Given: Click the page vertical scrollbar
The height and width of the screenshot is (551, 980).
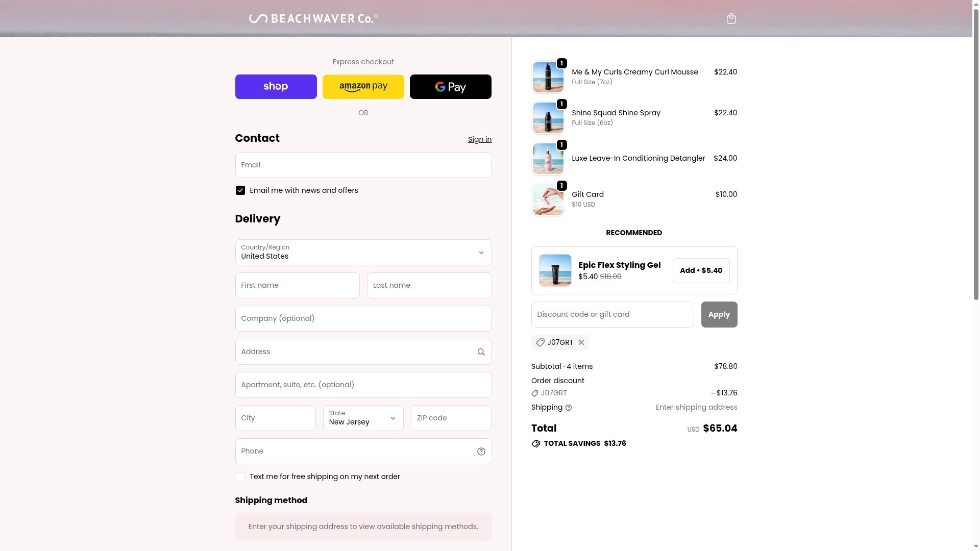Looking at the screenshot, I should coord(976,153).
